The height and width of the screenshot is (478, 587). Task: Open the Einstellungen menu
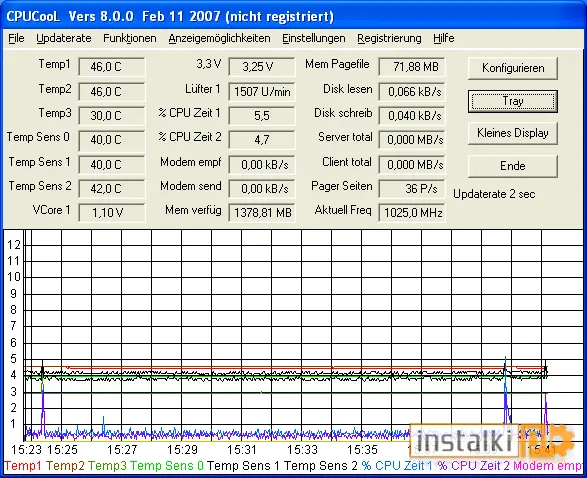[x=314, y=38]
